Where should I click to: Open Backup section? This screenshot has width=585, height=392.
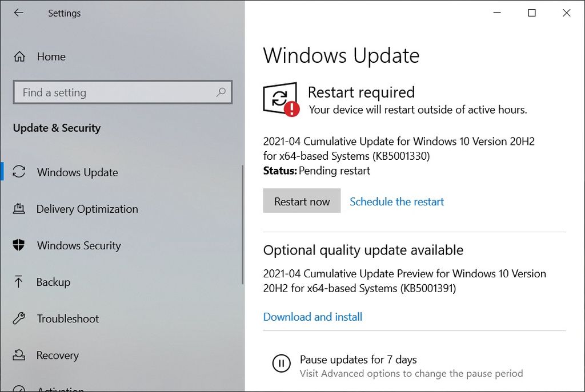53,282
